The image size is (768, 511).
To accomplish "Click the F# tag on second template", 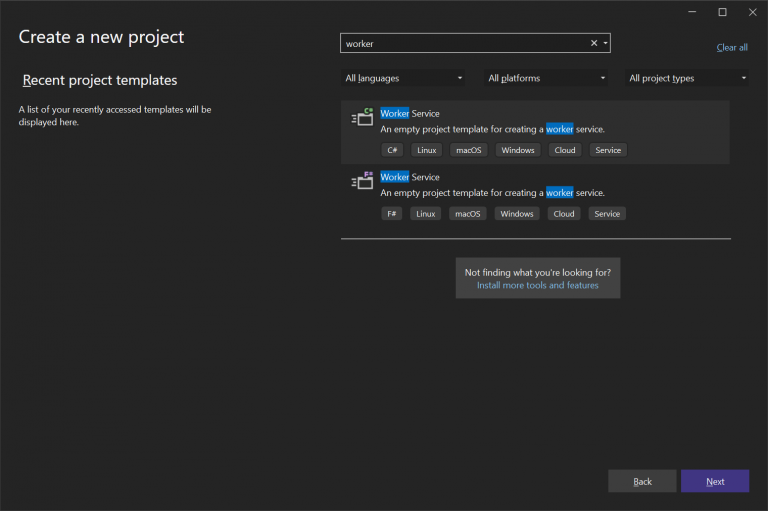I will tap(392, 213).
